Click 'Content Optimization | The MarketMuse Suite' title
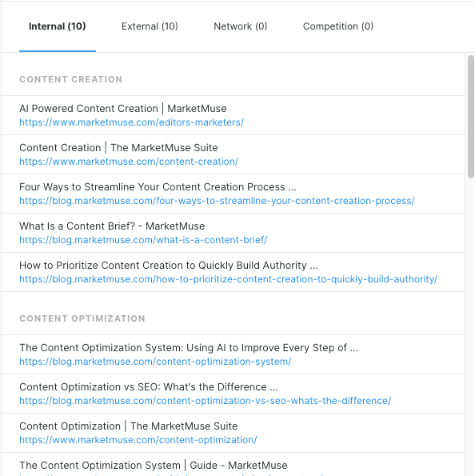 coord(129,426)
